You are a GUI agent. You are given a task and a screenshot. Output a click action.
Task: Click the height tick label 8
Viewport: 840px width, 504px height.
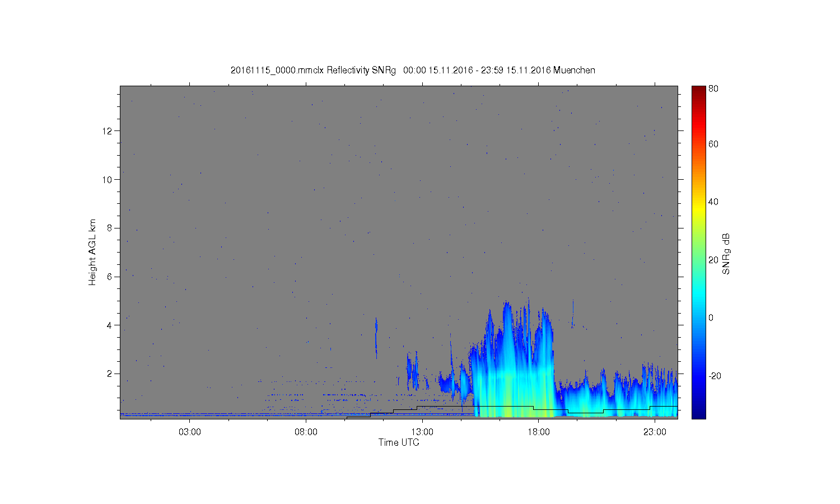tap(110, 228)
